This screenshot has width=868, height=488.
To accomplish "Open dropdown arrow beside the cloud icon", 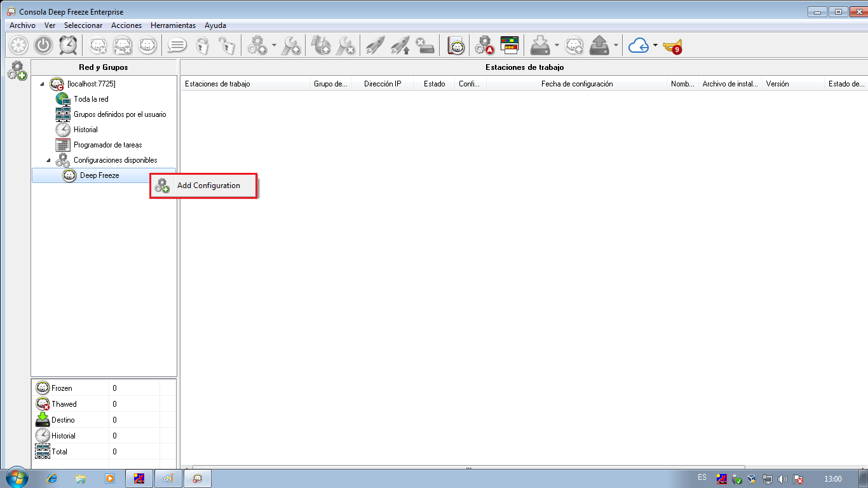I will [x=655, y=45].
